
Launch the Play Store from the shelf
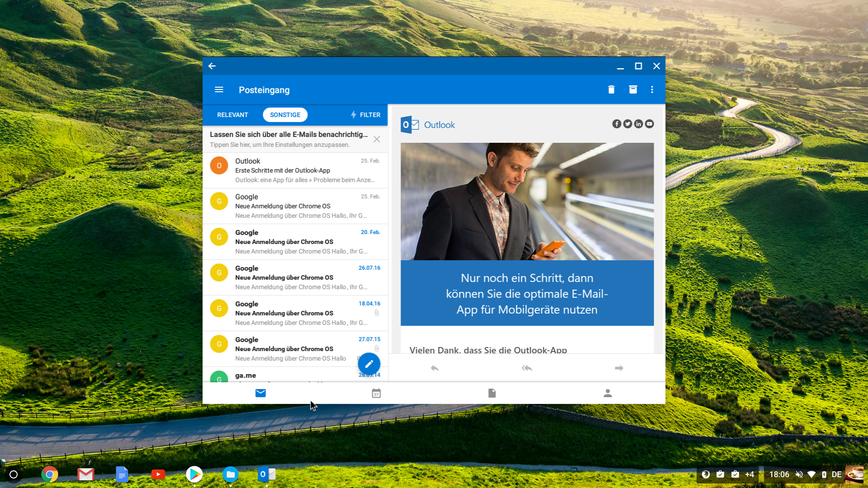194,474
